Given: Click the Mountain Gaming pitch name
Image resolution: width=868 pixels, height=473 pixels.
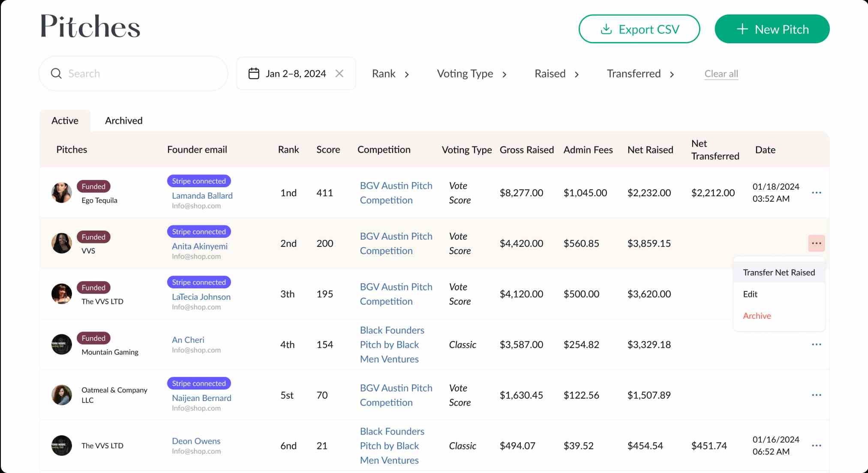Looking at the screenshot, I should (110, 352).
